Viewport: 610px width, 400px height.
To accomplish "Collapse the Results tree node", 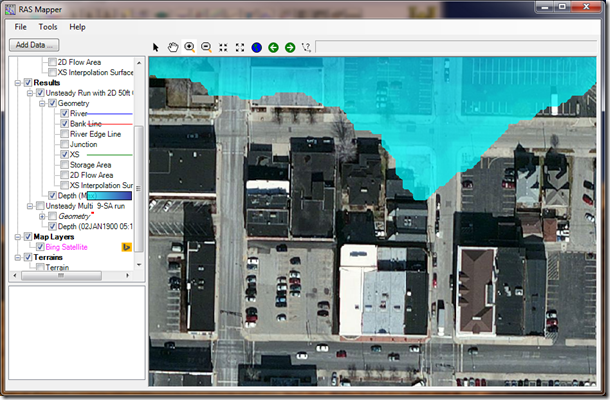I will click(x=17, y=83).
